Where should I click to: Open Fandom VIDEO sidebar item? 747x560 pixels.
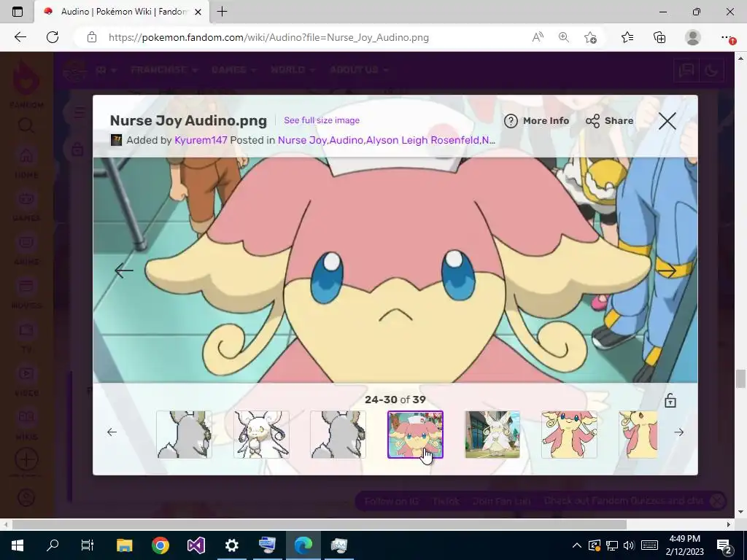click(26, 381)
